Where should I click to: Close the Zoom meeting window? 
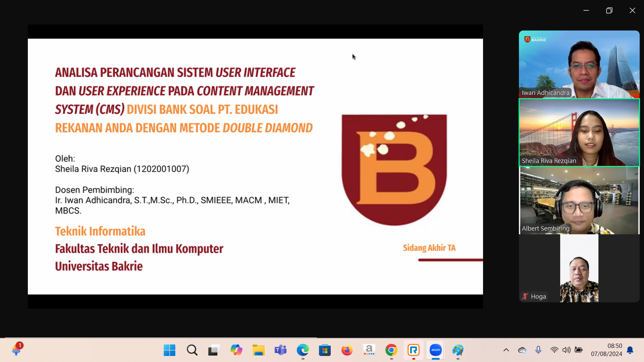632,10
